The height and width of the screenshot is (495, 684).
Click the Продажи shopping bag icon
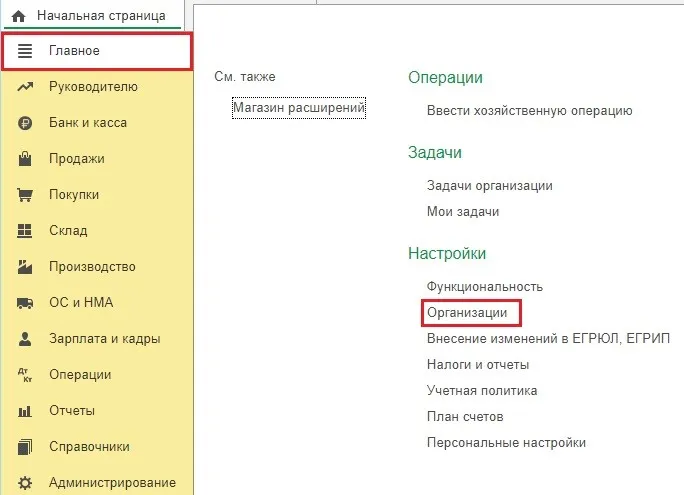(25, 159)
